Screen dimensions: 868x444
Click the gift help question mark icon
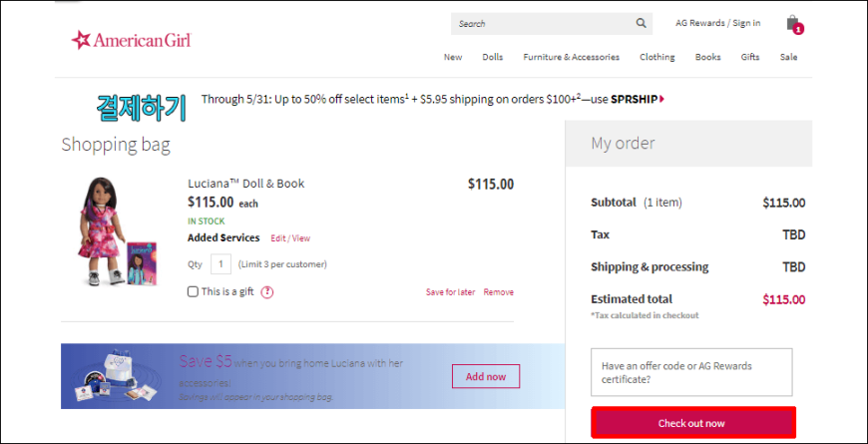tap(267, 291)
